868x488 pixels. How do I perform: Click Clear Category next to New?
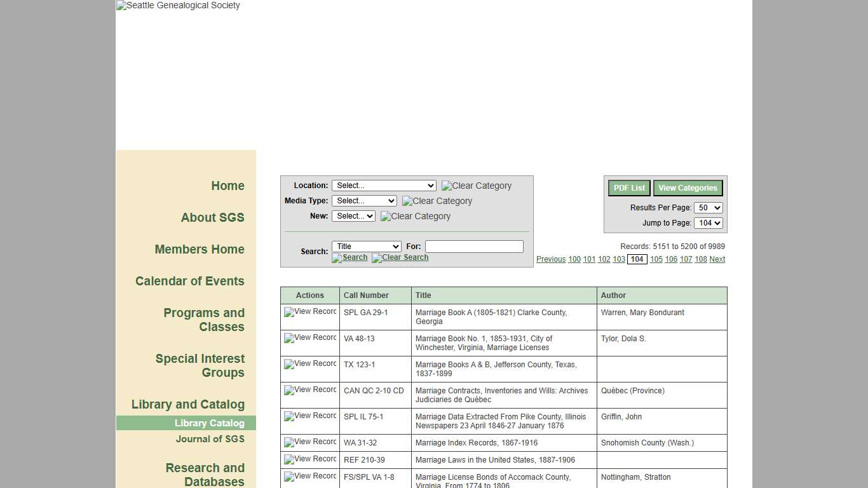pos(415,216)
